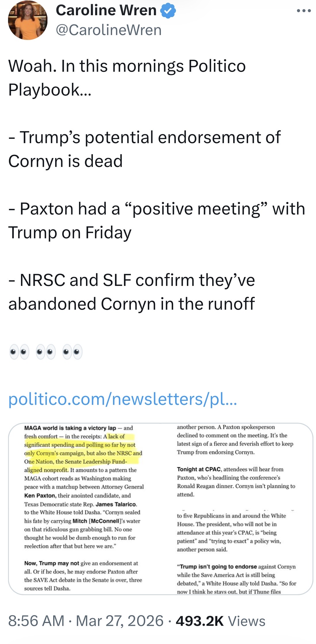Screen dimensions: 316x644
Task: Click 'MAGA world is taking a victory lap' heading
Action: [x=70, y=428]
